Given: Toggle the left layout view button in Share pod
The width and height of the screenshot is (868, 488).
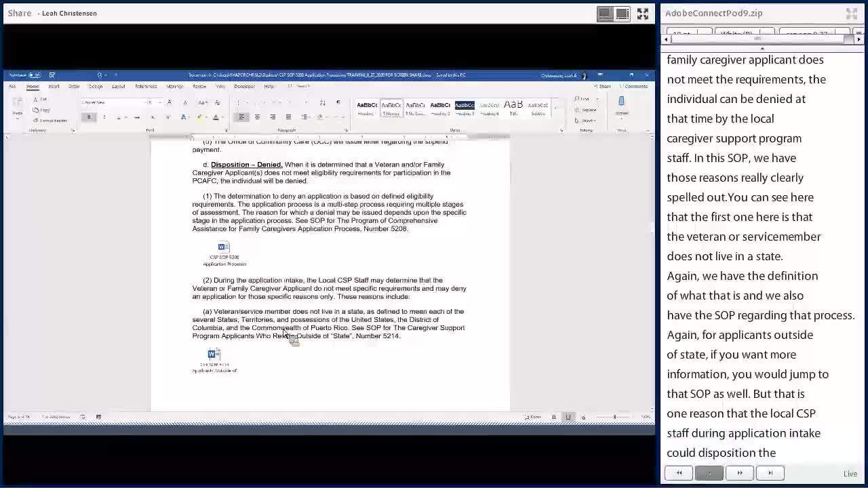Looking at the screenshot, I should pos(605,14).
